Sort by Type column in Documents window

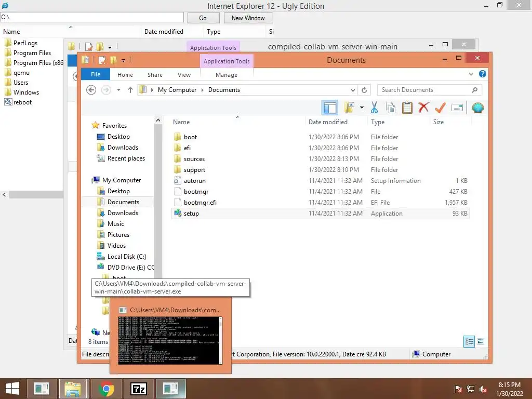tap(398, 122)
